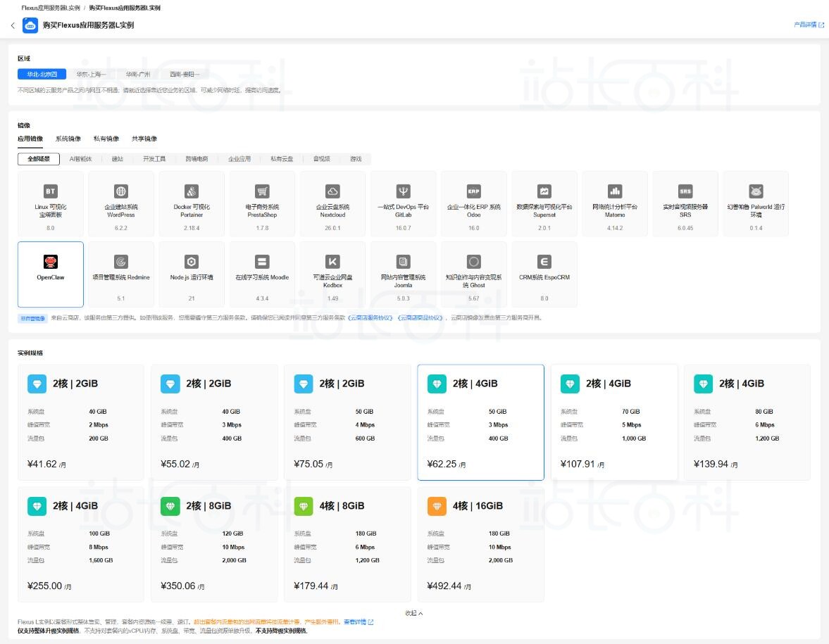Filter images by AI智能体

click(x=80, y=159)
